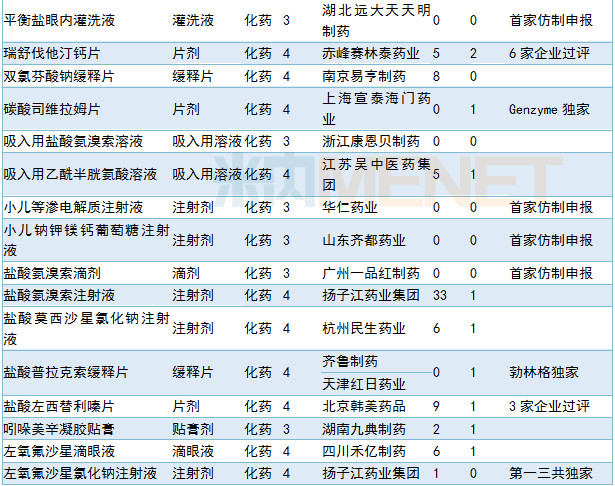Click the 灌洗液 dosage form cell
This screenshot has width=615, height=486.
click(193, 20)
